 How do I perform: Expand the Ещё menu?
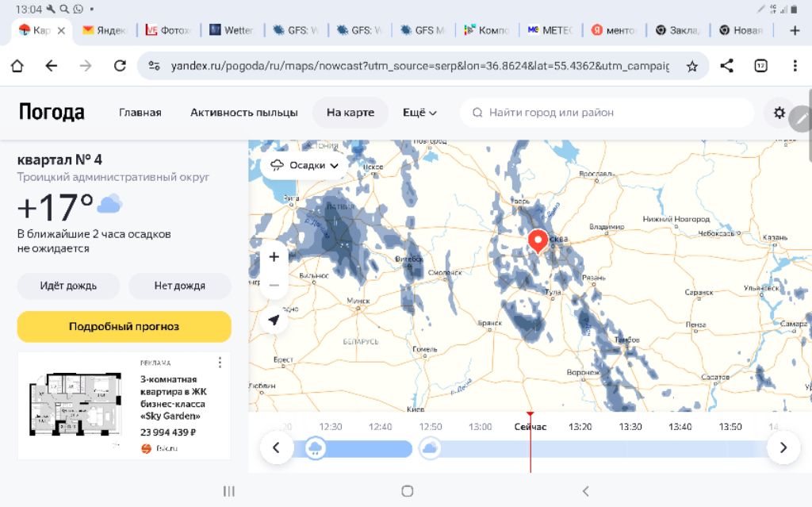pyautogui.click(x=419, y=113)
